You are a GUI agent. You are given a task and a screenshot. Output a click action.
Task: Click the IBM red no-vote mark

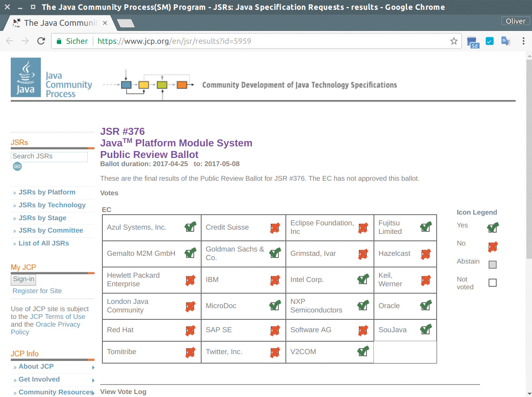pyautogui.click(x=275, y=280)
